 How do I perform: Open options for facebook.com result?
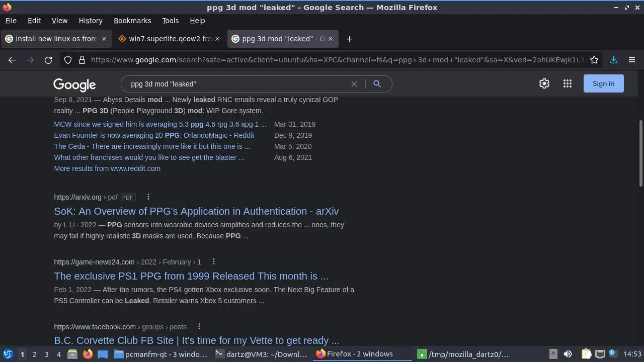(199, 327)
